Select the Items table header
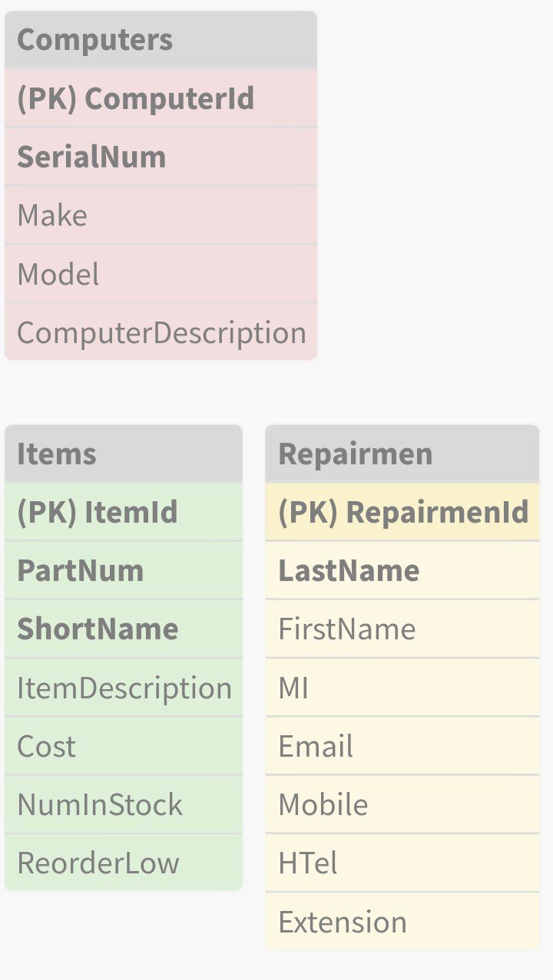 [x=124, y=454]
